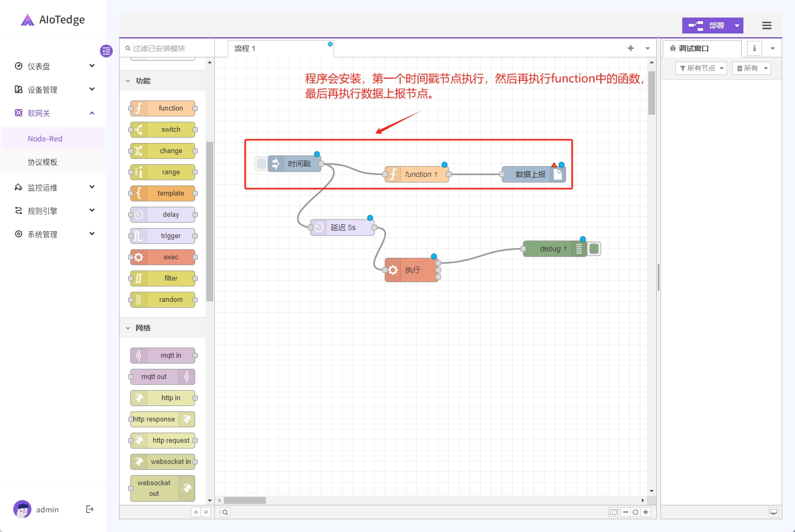The width and height of the screenshot is (795, 532).
Task: Select the 流程 1 tab
Action: (x=245, y=48)
